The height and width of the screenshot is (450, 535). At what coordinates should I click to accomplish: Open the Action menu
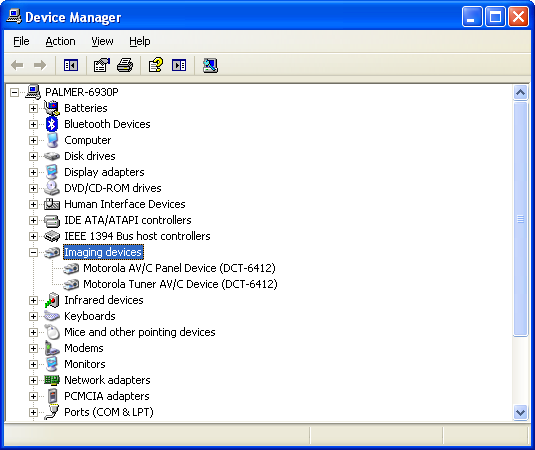click(60, 41)
